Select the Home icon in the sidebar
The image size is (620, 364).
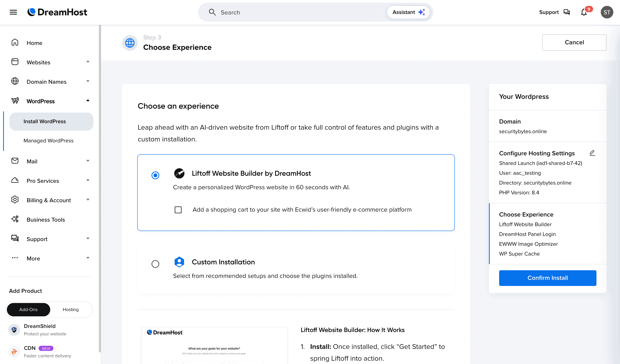(15, 43)
